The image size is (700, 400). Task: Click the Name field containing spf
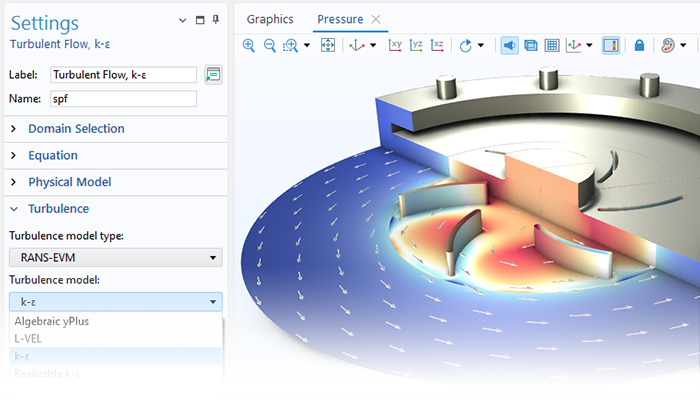123,99
